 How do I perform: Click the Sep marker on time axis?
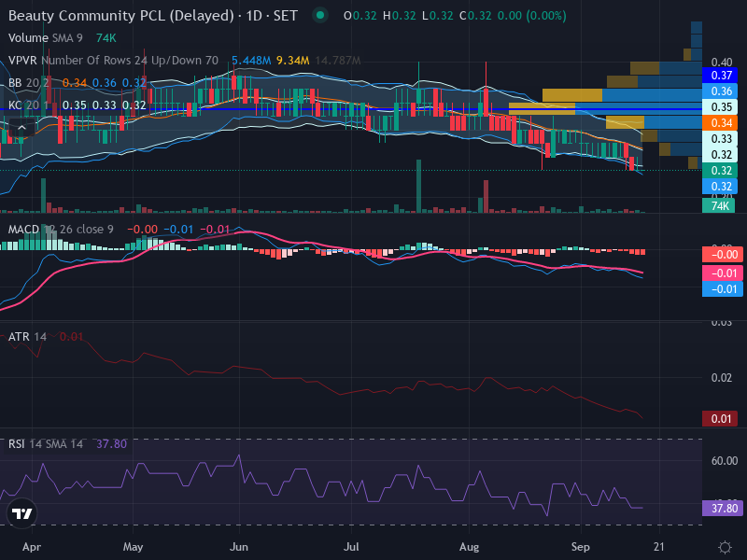580,547
